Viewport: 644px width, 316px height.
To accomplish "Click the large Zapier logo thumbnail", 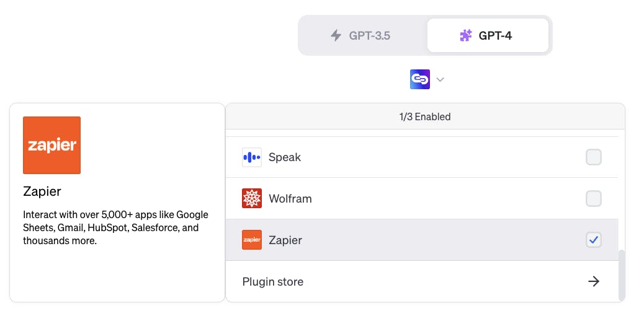I will [51, 145].
